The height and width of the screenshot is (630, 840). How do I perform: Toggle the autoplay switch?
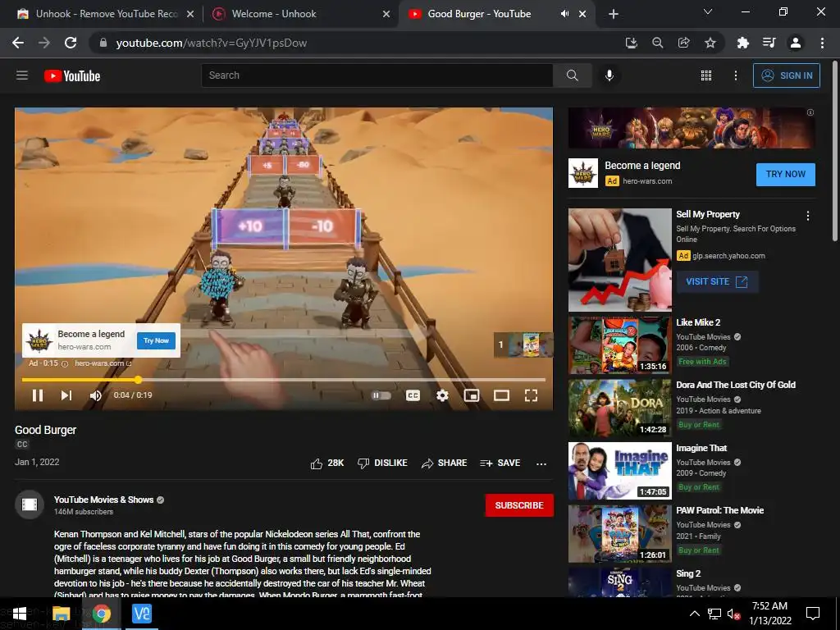[x=381, y=395]
